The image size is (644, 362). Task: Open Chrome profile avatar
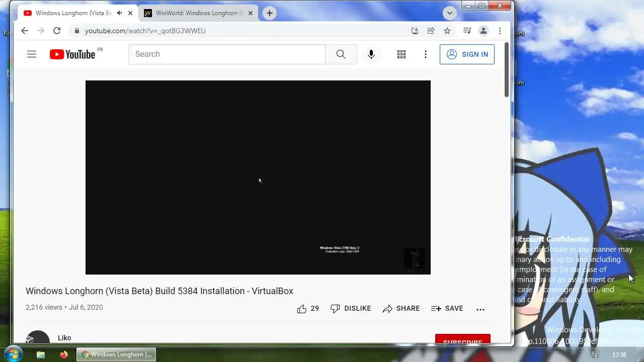pyautogui.click(x=484, y=31)
